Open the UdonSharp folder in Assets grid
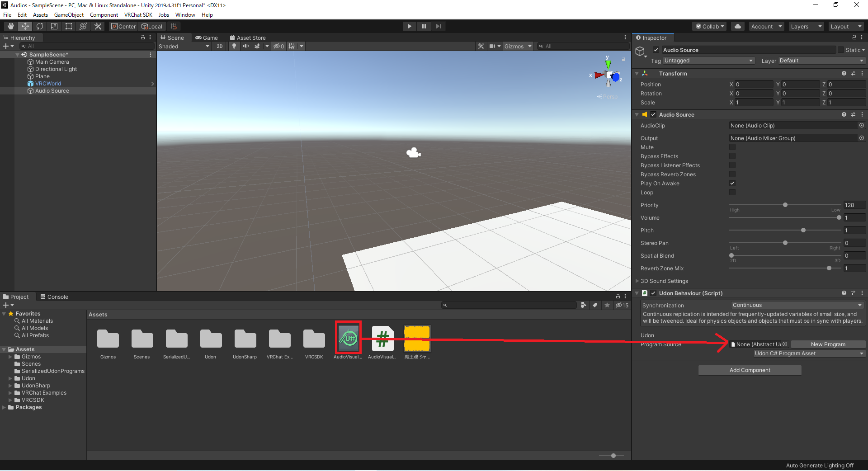 coord(245,343)
